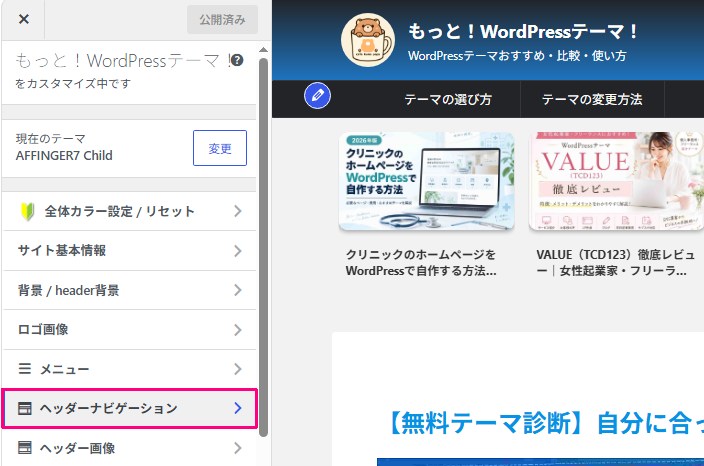Click hamburger icon beside メニュー
704x466 pixels.
(25, 369)
